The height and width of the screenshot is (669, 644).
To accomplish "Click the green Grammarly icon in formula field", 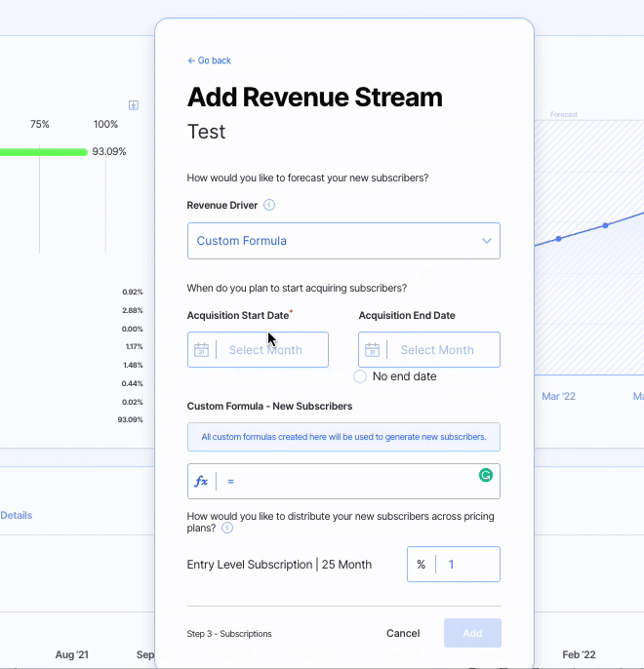I will [485, 475].
